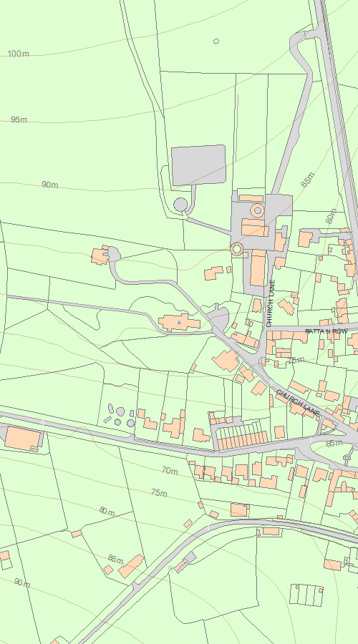Image resolution: width=358 pixels, height=644 pixels.
Task: Select the grey circle below the large grey rectangle
Action: [180, 205]
